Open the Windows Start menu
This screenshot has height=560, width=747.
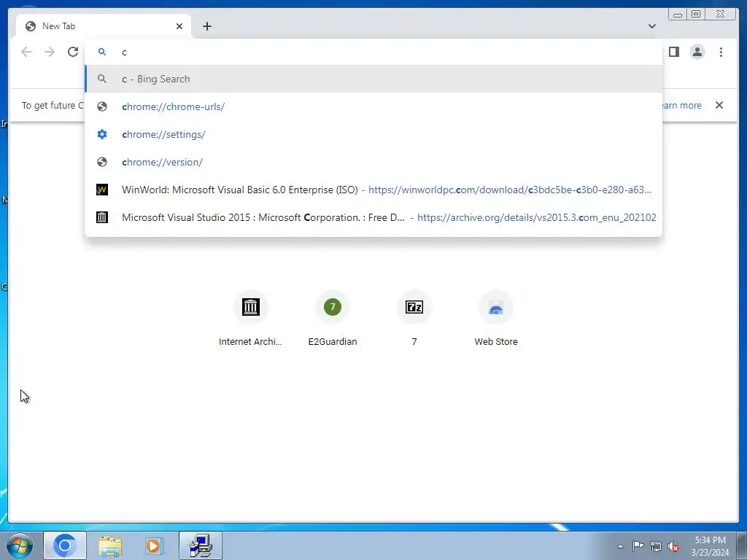20,545
